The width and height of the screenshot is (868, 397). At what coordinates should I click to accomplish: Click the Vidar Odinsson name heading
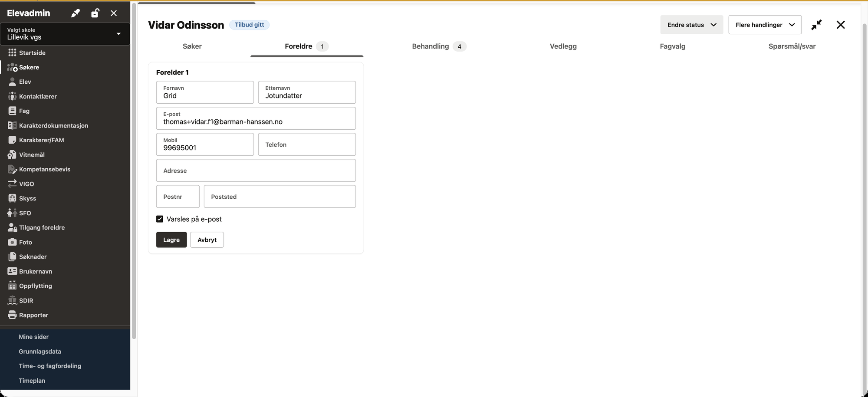click(x=186, y=25)
